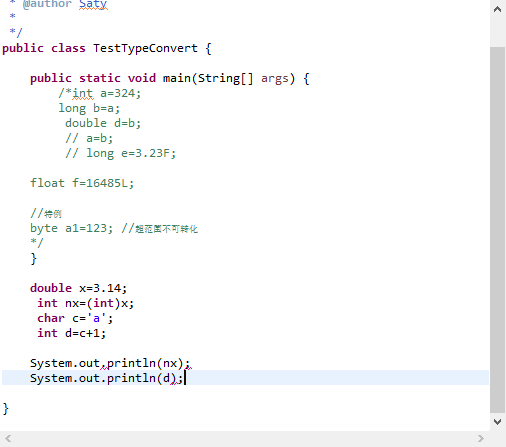Screen dimensions: 506x447
Task: Click the commented byte a1=123 line
Action: pos(72,228)
